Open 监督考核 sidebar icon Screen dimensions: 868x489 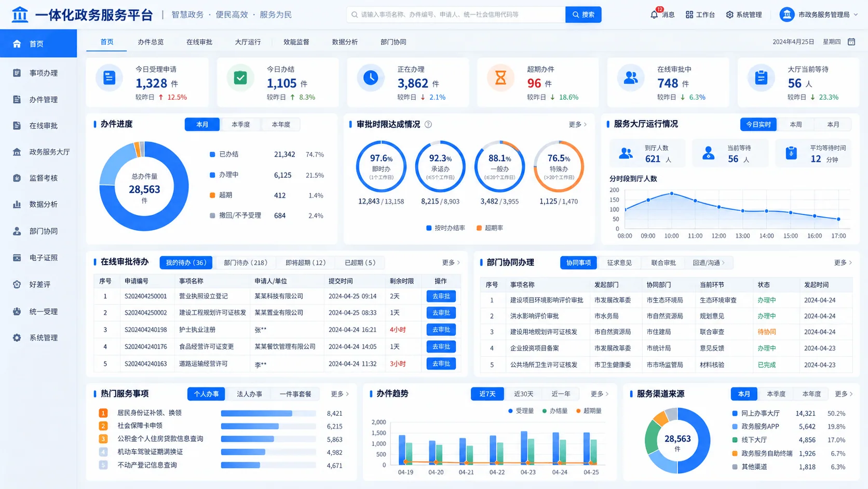[17, 178]
